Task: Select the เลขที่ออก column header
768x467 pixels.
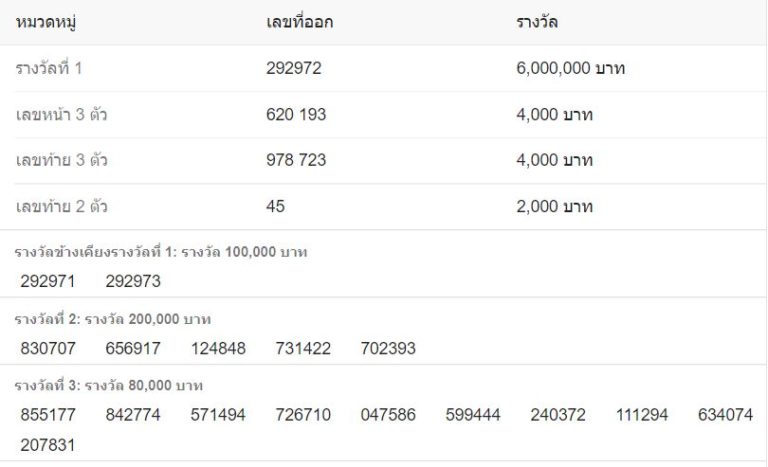Action: click(x=299, y=22)
